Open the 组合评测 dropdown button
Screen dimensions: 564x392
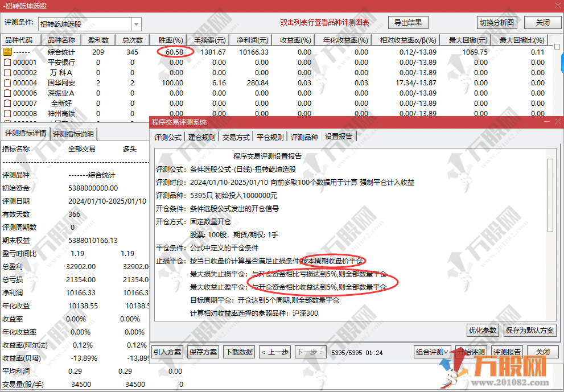click(433, 352)
